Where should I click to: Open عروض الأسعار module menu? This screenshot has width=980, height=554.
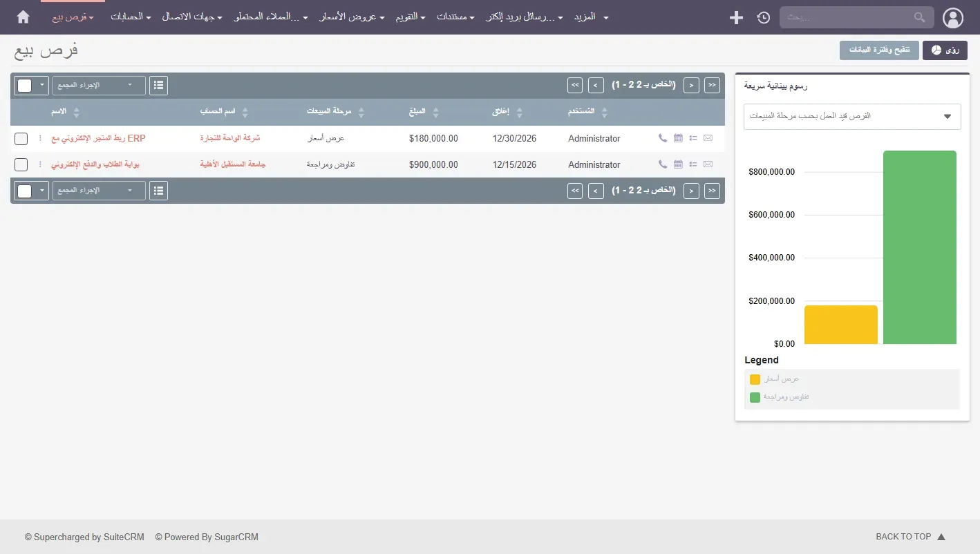click(352, 17)
